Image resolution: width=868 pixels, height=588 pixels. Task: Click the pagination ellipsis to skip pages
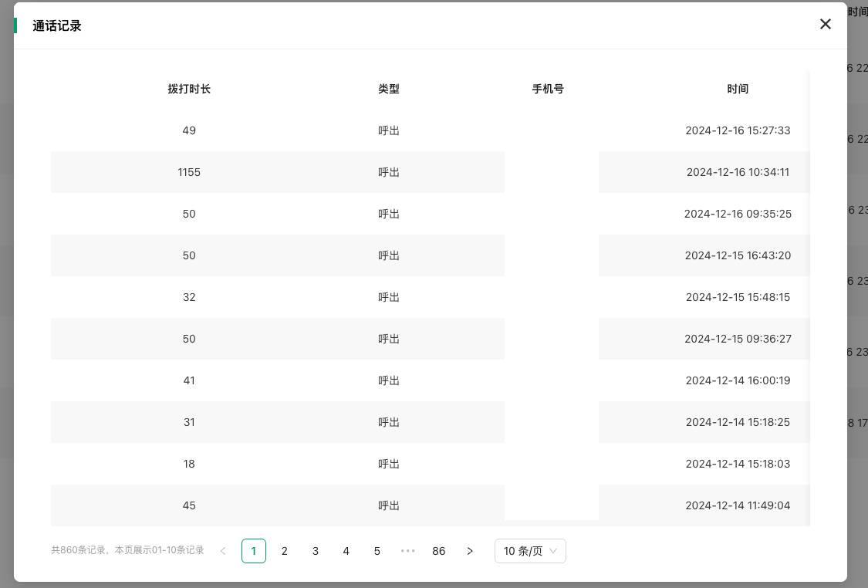(x=408, y=551)
